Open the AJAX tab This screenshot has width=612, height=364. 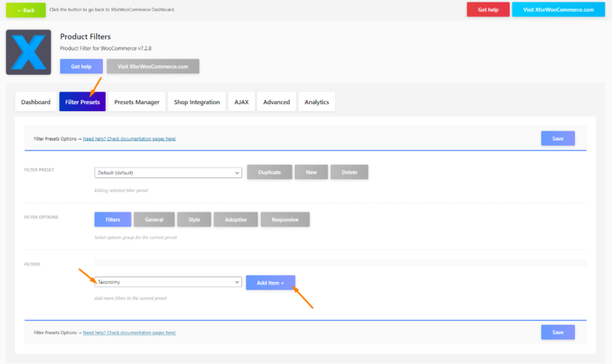click(x=241, y=102)
